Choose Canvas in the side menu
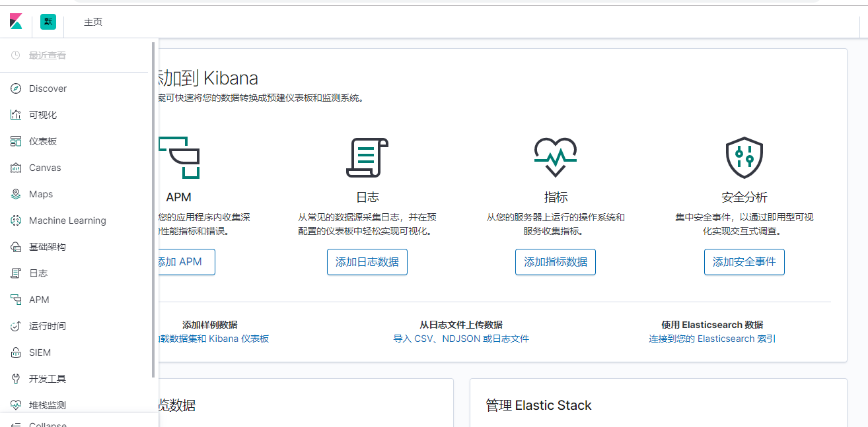868x427 pixels. pyautogui.click(x=45, y=168)
